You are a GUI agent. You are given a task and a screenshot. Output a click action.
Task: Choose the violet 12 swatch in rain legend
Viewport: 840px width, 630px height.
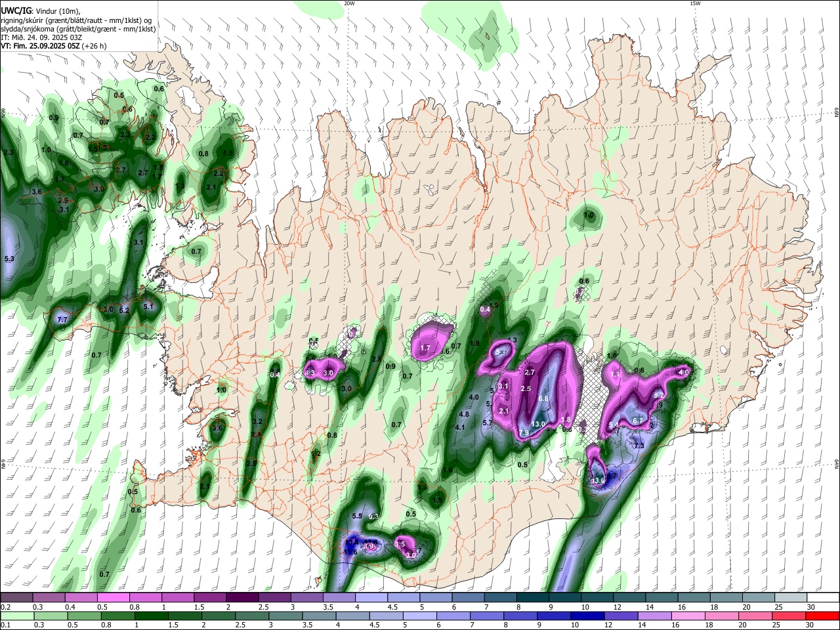click(x=621, y=616)
